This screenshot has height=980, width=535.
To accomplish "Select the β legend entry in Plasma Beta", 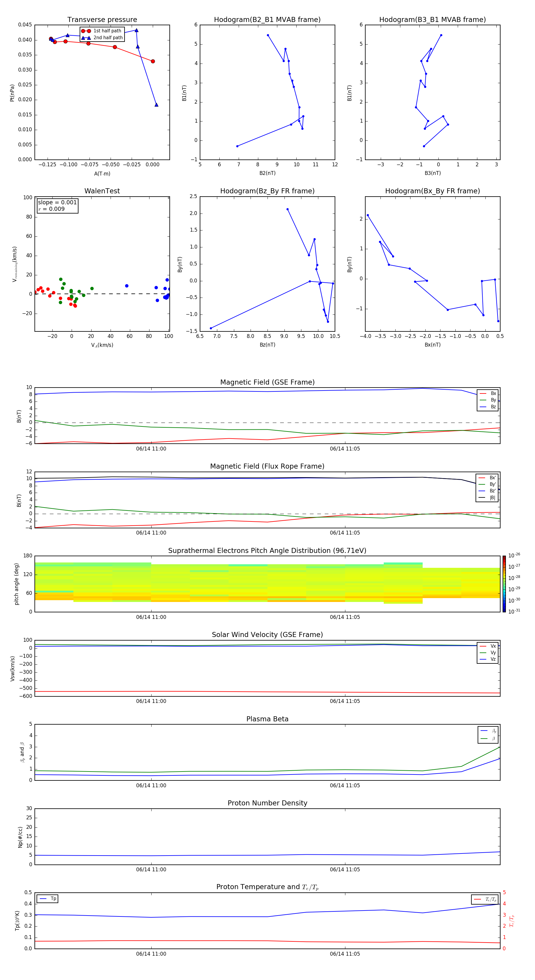I will pos(488,739).
